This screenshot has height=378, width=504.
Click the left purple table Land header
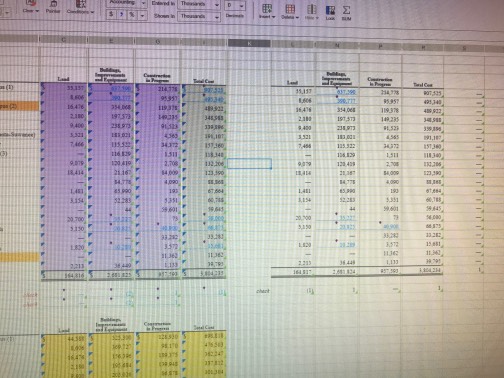[63, 79]
